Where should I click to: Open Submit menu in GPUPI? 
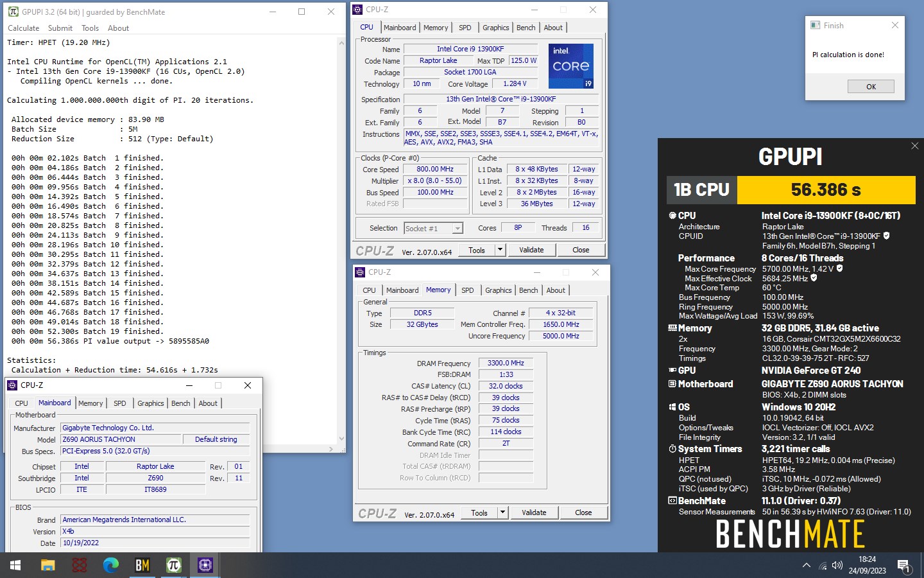[x=60, y=28]
